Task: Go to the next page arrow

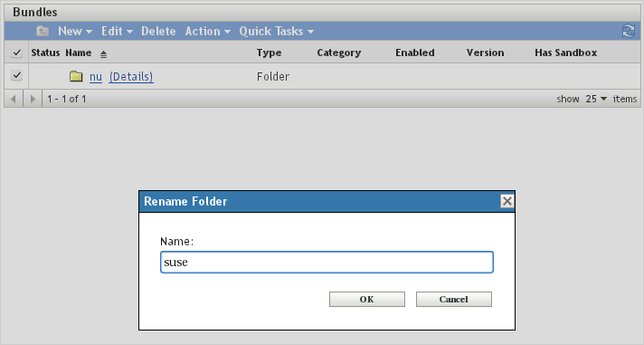Action: click(x=33, y=99)
